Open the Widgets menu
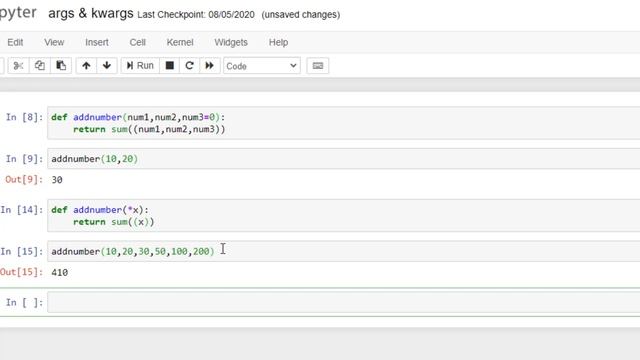Screen dimensions: 640x360 [x=231, y=42]
